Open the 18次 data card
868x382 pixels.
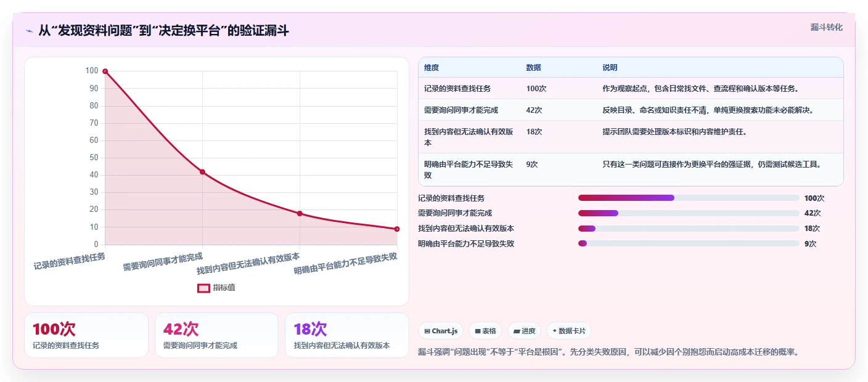(347, 335)
